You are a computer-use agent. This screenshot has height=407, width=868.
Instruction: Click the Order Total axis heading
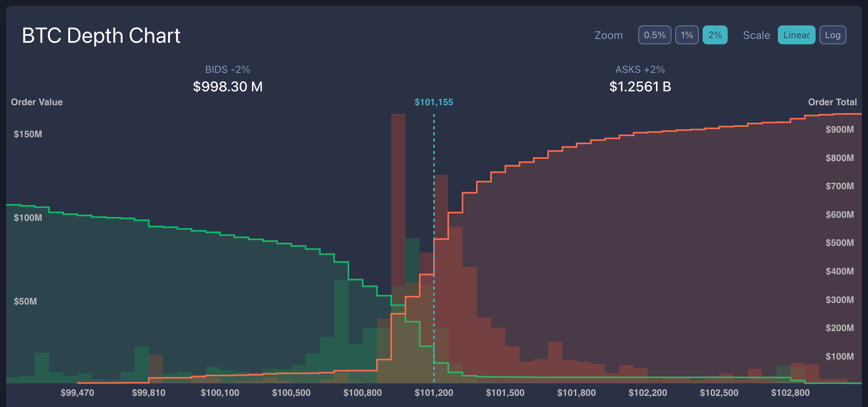coord(832,102)
